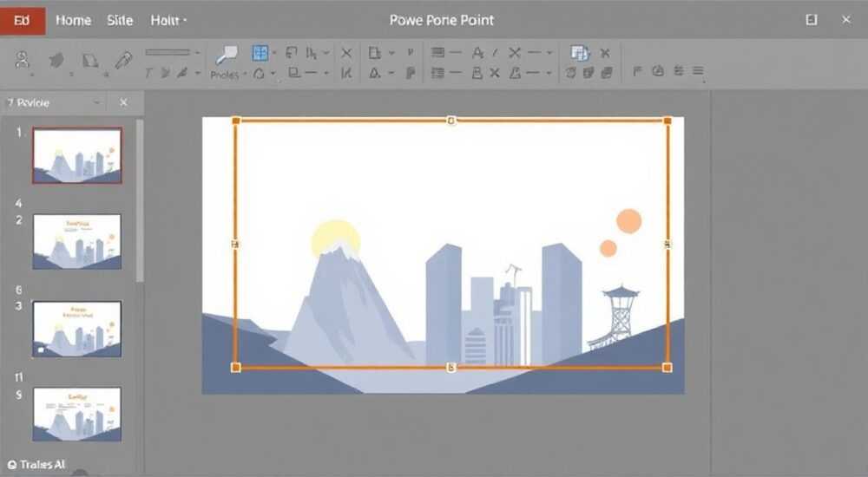Viewport: 868px width, 477px height.
Task: Click the left-middle selection handle
Action: [x=235, y=244]
